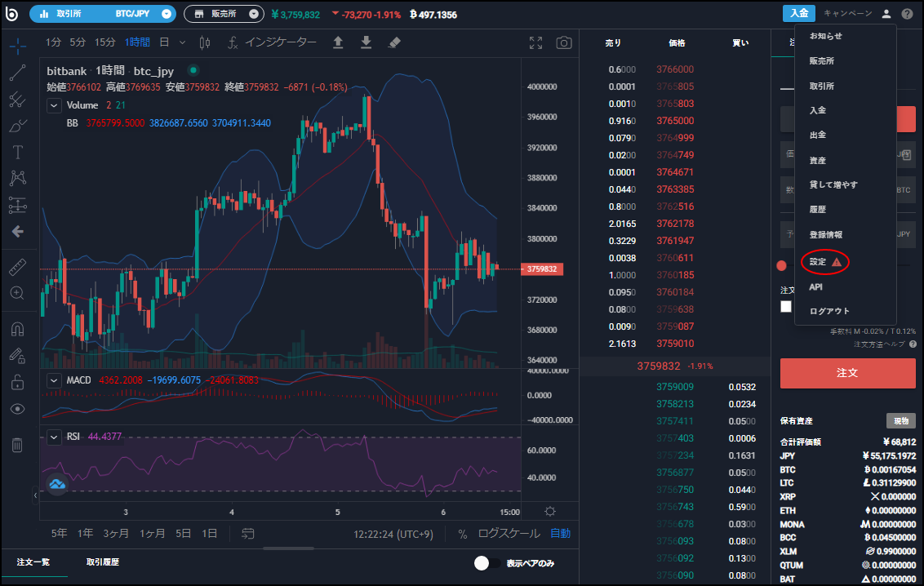Select the pattern drawing tool

click(18, 178)
